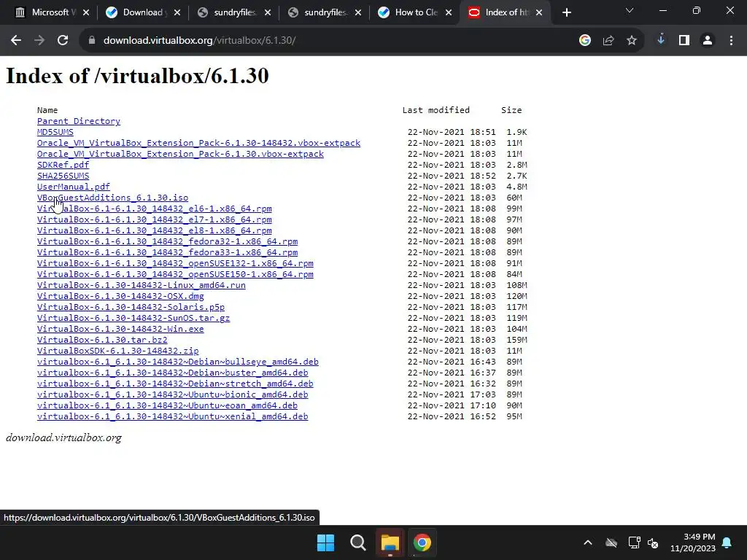Download the Linux_amd64.run installer

142,286
